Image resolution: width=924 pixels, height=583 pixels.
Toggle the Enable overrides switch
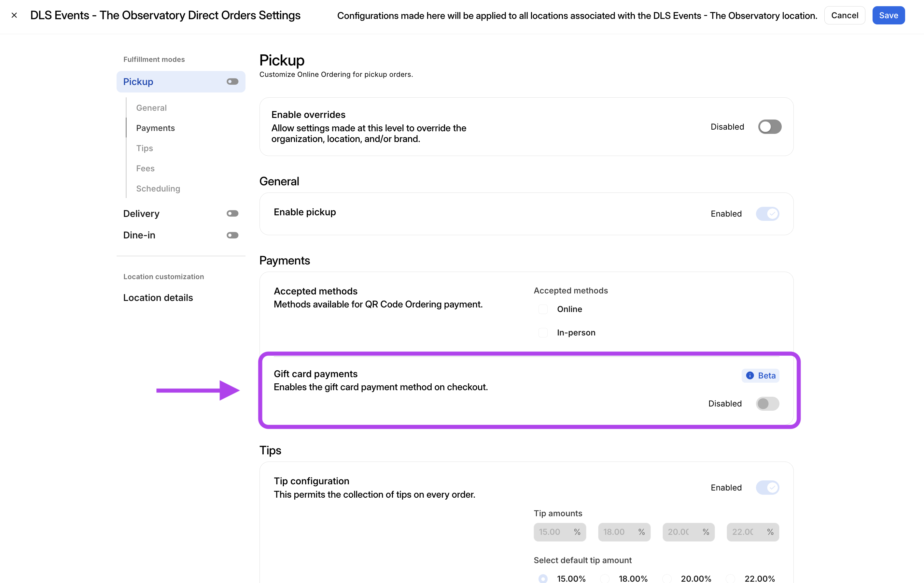pyautogui.click(x=769, y=127)
